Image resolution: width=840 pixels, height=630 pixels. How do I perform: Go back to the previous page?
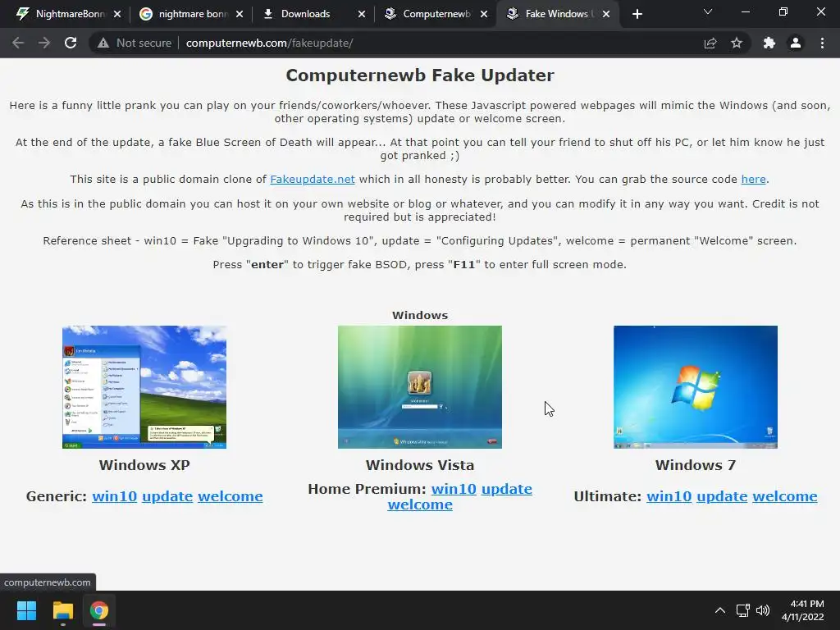(18, 43)
